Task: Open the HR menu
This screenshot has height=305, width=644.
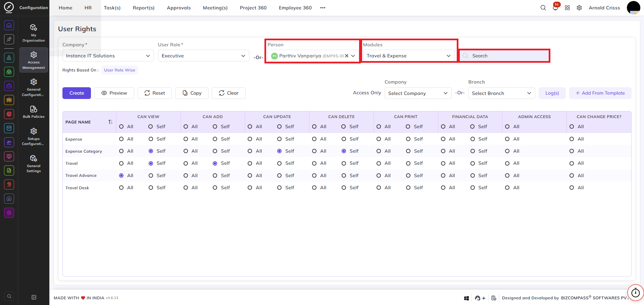Action: click(88, 8)
